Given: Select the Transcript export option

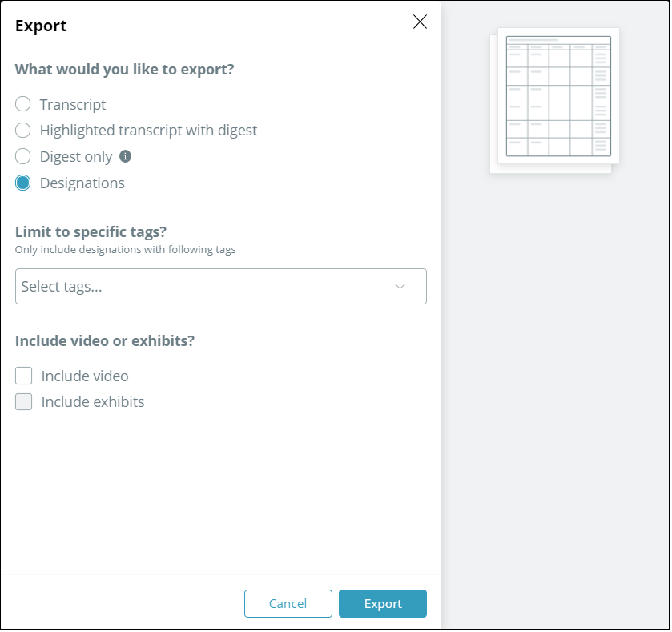Looking at the screenshot, I should pyautogui.click(x=22, y=103).
